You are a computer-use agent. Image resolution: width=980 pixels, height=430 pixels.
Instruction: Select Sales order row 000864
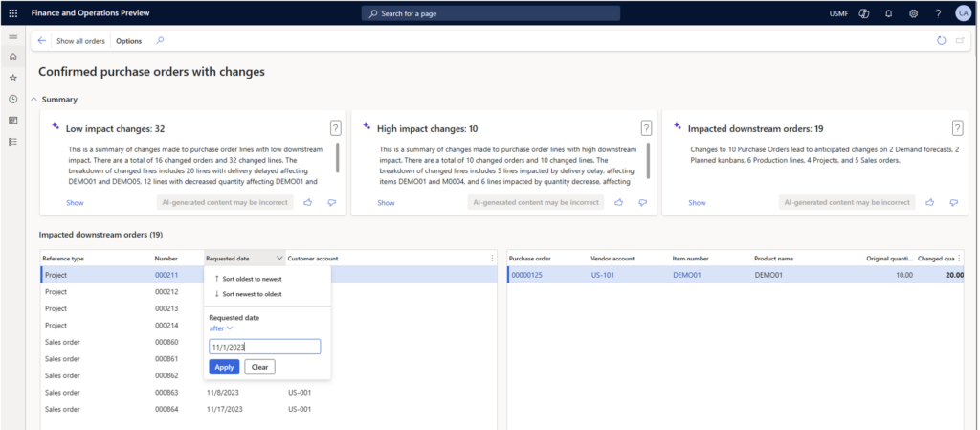click(269, 409)
